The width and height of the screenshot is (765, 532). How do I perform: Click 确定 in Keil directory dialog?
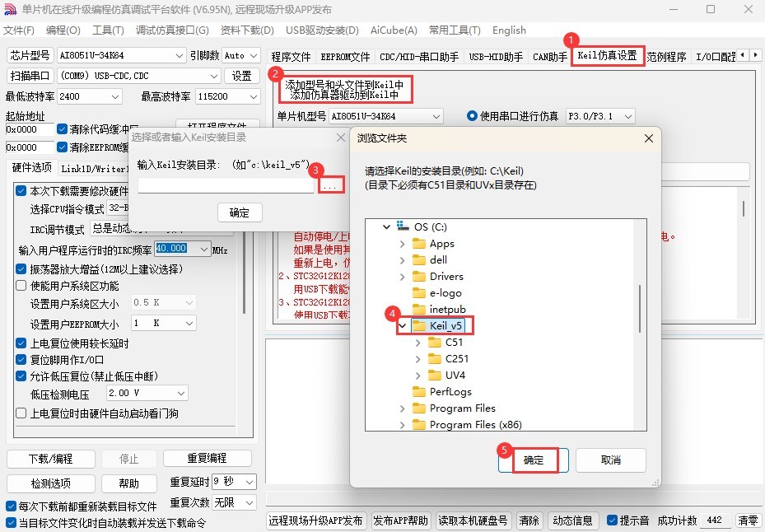tap(240, 212)
